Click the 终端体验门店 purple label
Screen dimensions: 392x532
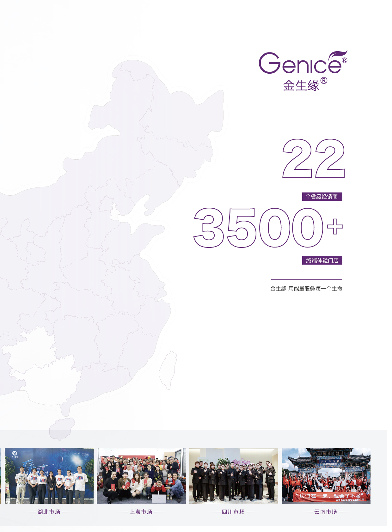pyautogui.click(x=322, y=260)
